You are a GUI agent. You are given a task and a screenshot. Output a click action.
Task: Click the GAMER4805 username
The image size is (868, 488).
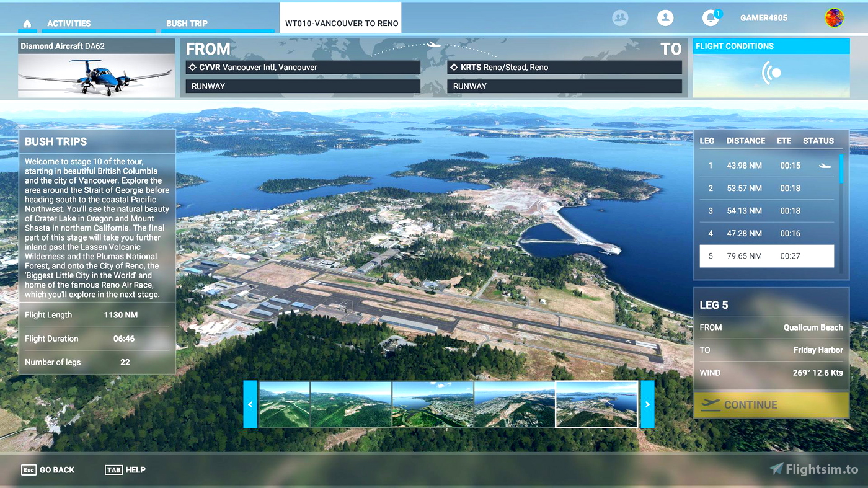764,18
